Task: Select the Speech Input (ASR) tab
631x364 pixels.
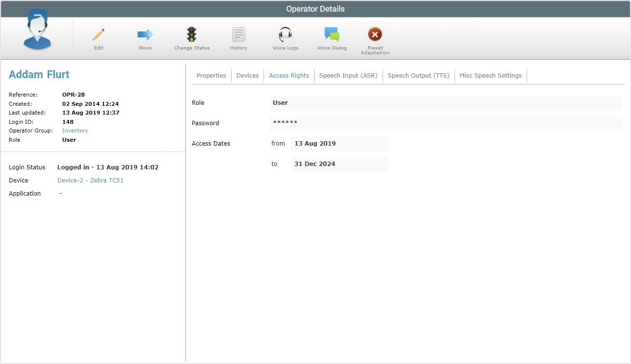Action: point(348,75)
